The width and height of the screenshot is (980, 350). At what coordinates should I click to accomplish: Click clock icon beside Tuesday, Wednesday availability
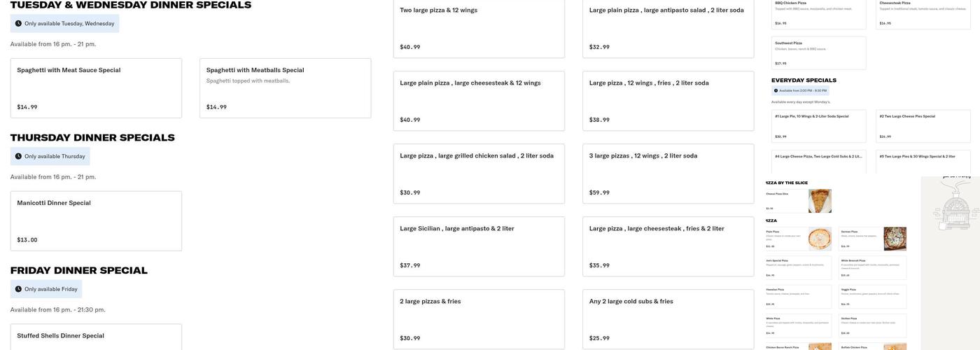[x=18, y=24]
